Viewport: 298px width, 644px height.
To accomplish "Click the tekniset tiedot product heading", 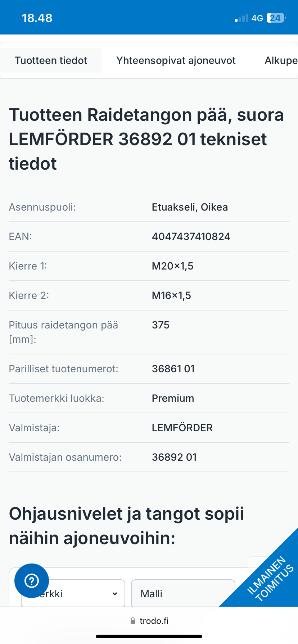I will pyautogui.click(x=146, y=139).
